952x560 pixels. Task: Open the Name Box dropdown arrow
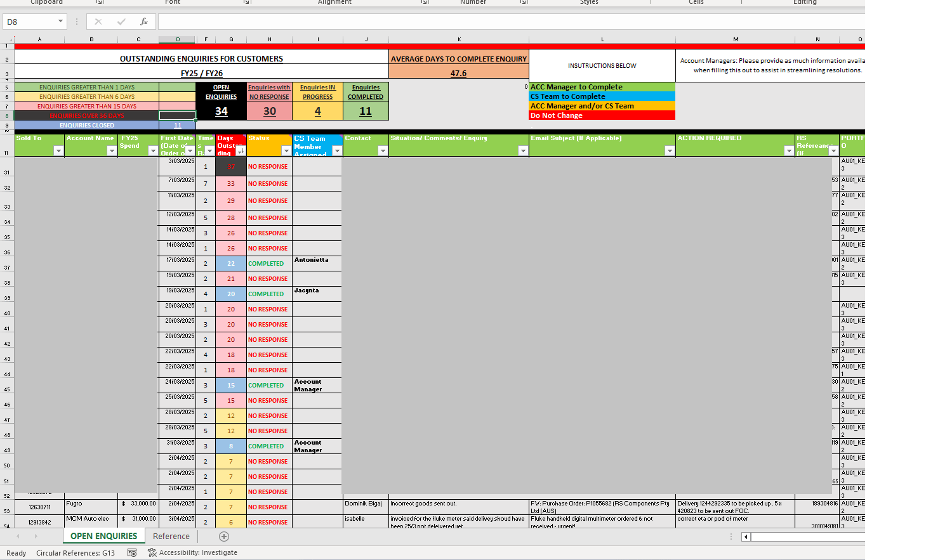61,22
